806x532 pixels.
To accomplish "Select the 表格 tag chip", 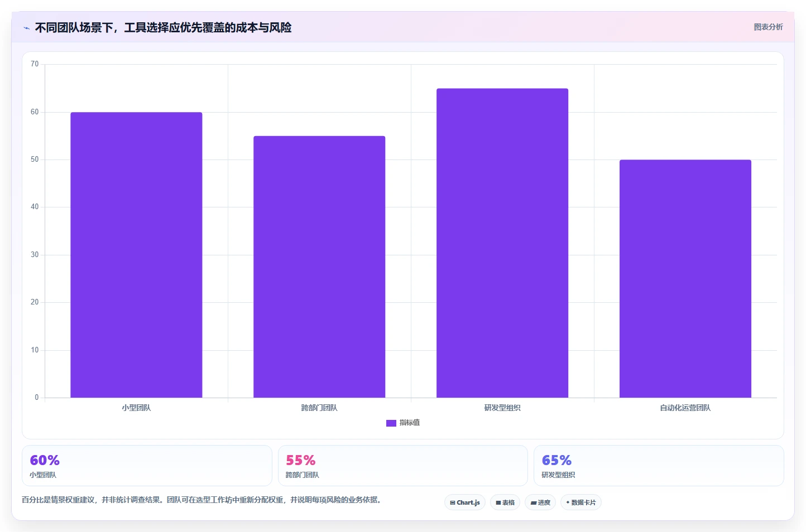I will coord(505,502).
